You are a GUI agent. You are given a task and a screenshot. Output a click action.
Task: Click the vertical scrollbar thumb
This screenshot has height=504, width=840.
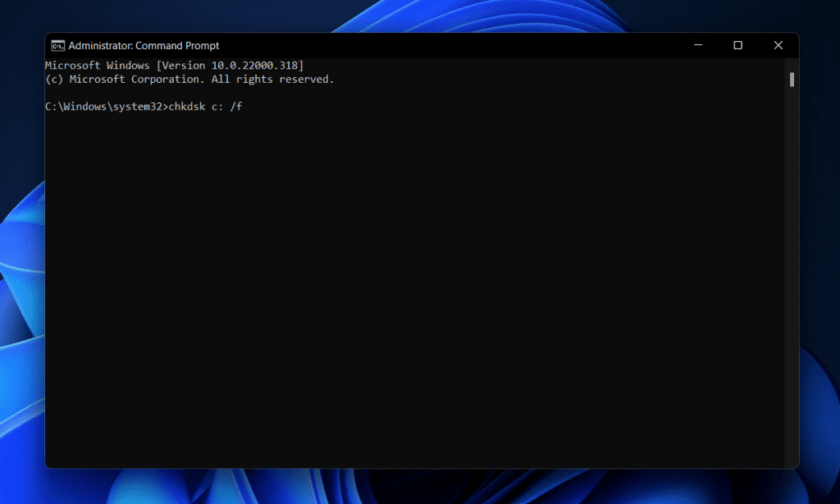(x=792, y=79)
